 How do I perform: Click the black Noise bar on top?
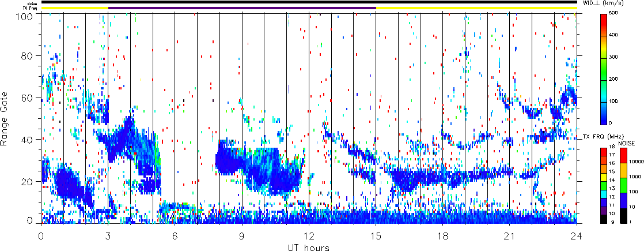click(x=309, y=2)
